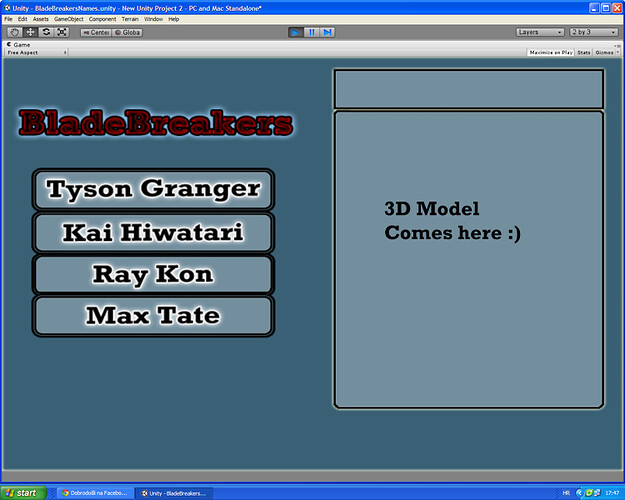Maximize the Unity window
The image size is (625, 500).
tap(606, 8)
